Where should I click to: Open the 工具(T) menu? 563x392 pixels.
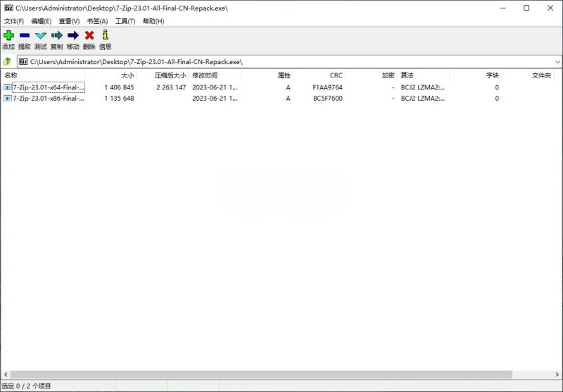pos(125,21)
